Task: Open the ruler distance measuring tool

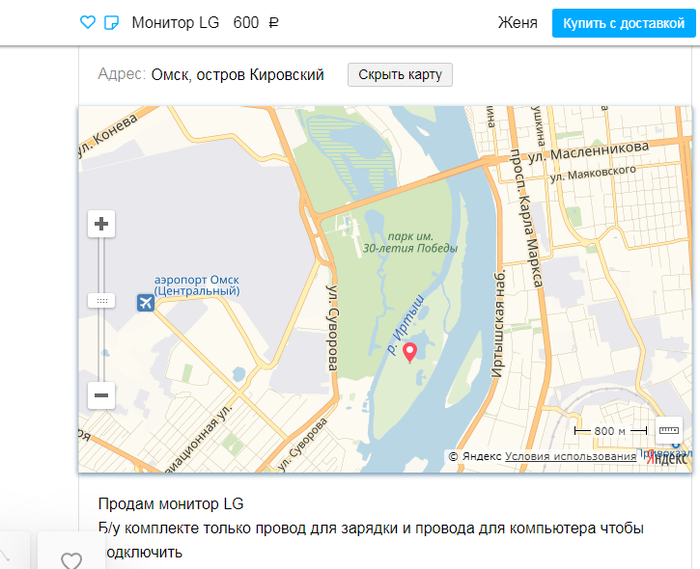Action: tap(669, 430)
